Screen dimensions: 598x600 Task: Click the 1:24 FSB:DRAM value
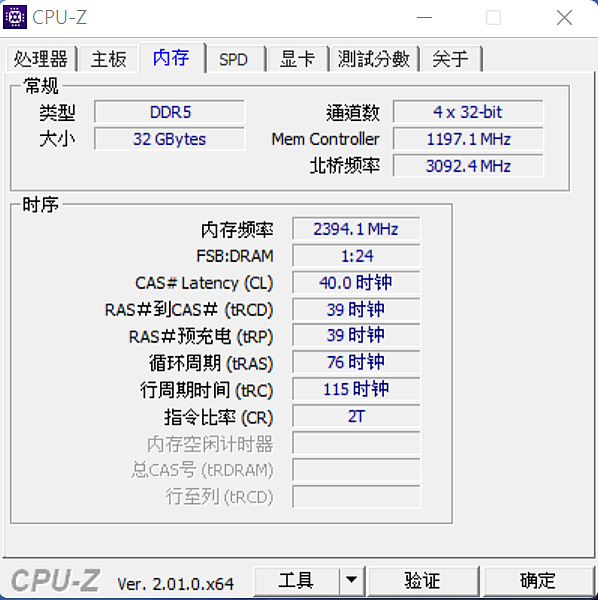tap(356, 256)
